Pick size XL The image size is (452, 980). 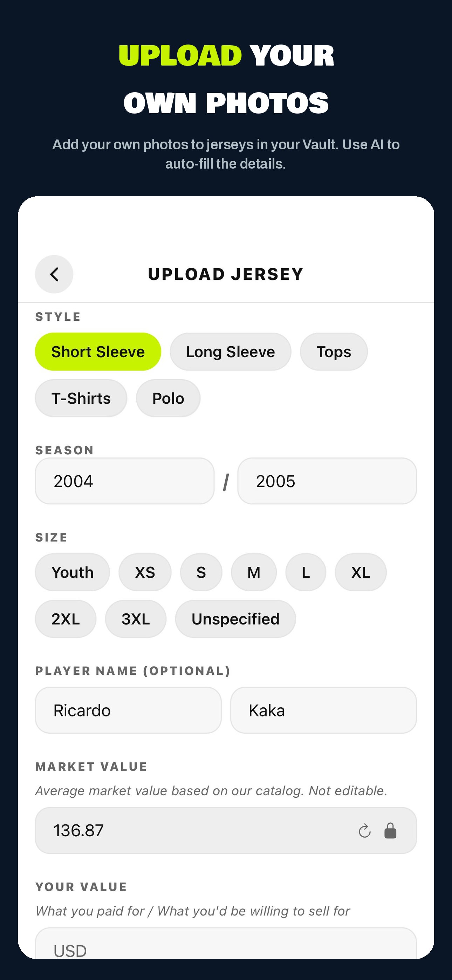(x=361, y=572)
